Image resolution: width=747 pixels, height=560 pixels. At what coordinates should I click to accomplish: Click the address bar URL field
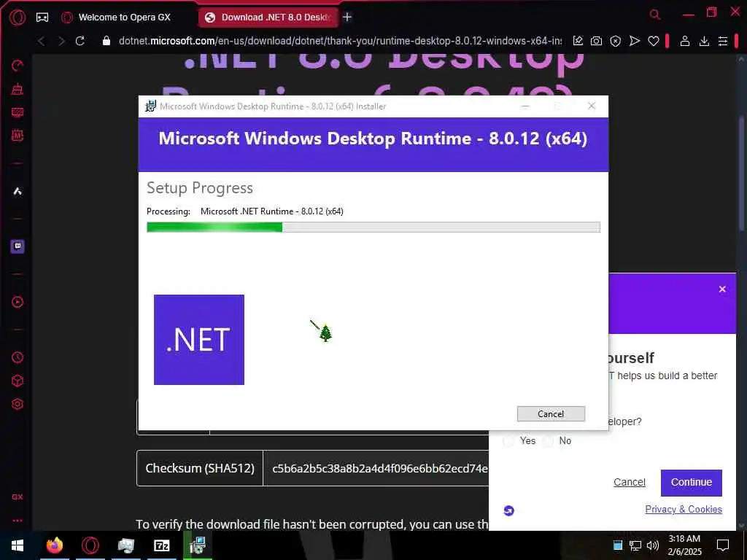(340, 41)
